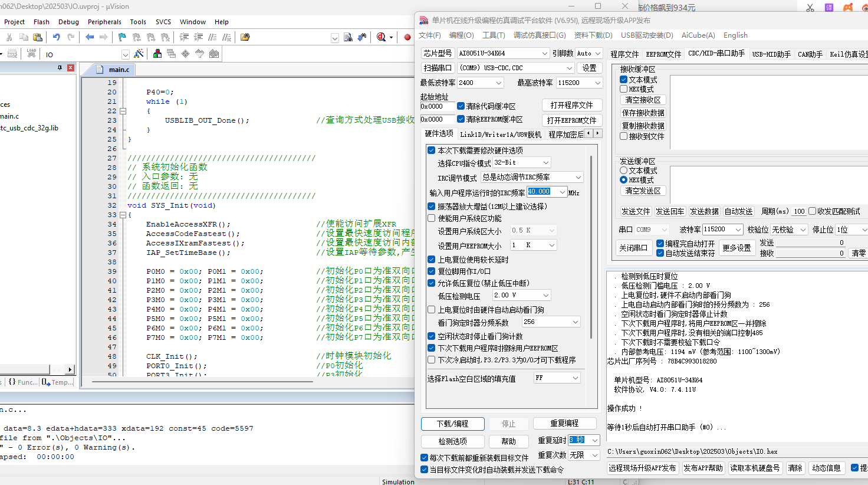Switch to USB-HID助手 tab
This screenshot has height=485, width=868.
pyautogui.click(x=771, y=54)
